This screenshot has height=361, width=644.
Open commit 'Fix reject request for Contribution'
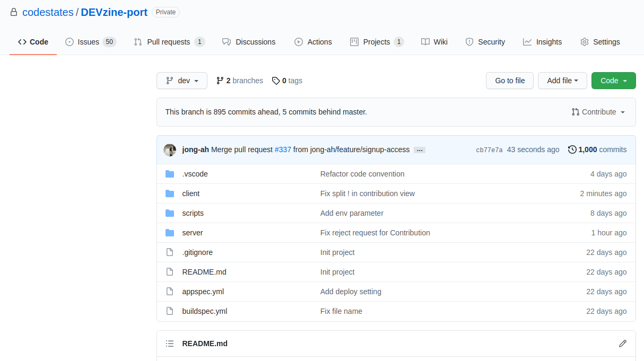[x=375, y=233]
